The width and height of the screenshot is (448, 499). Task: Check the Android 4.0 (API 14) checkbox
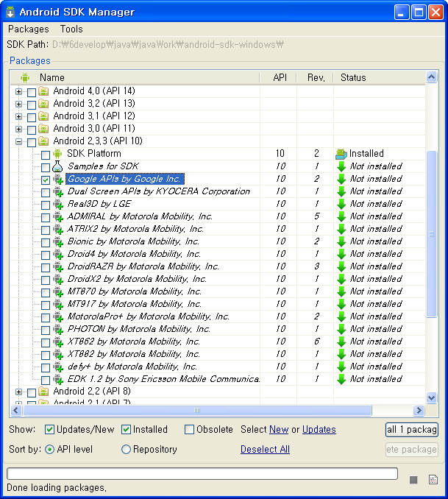32,92
